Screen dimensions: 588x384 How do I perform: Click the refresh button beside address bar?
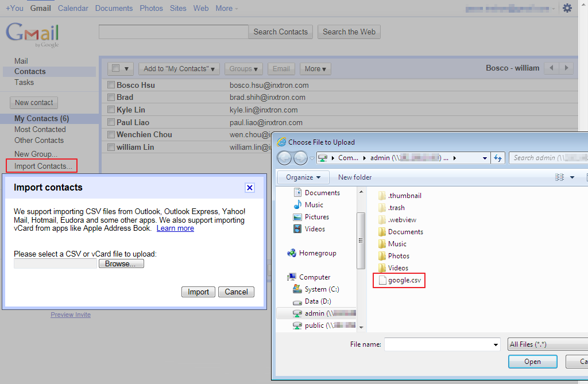498,158
